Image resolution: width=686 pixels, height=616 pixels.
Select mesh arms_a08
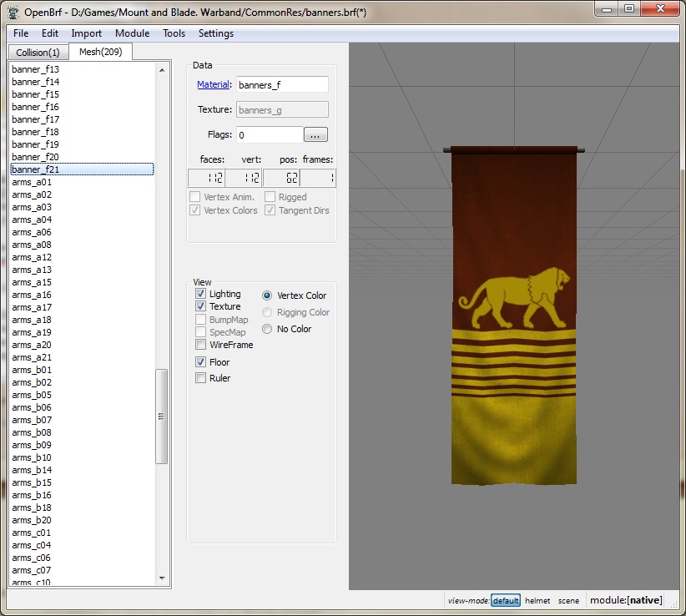coord(83,245)
